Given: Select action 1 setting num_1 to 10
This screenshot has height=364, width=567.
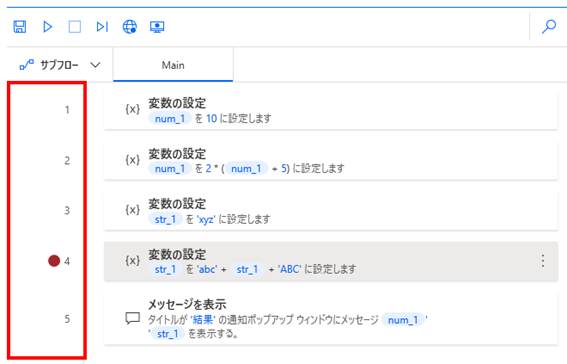Looking at the screenshot, I should [x=331, y=110].
